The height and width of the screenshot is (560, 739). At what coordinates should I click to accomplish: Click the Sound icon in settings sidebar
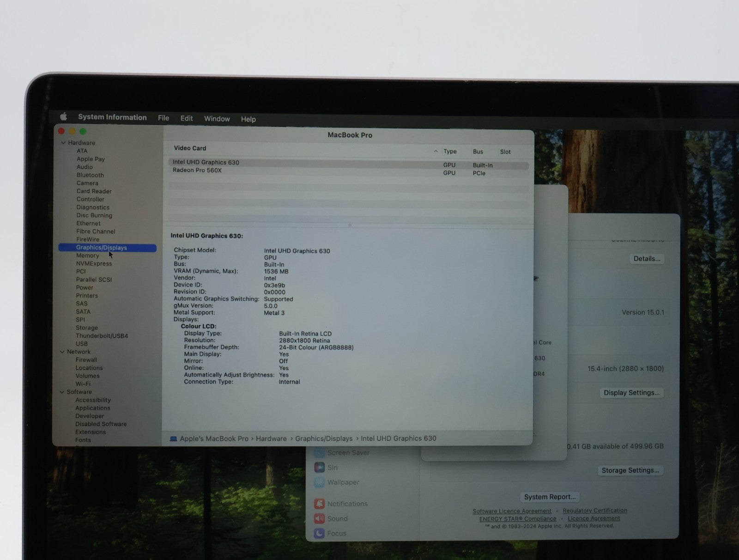[x=319, y=518]
